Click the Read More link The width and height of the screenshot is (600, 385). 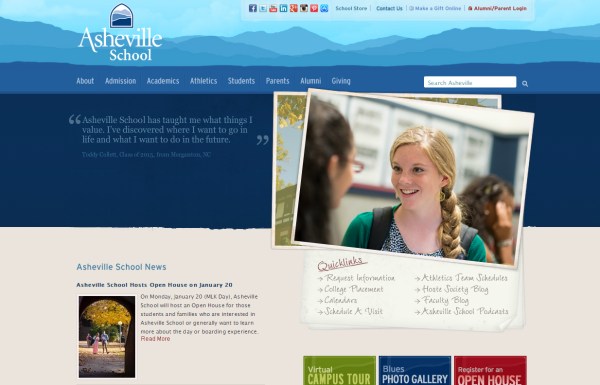[155, 339]
